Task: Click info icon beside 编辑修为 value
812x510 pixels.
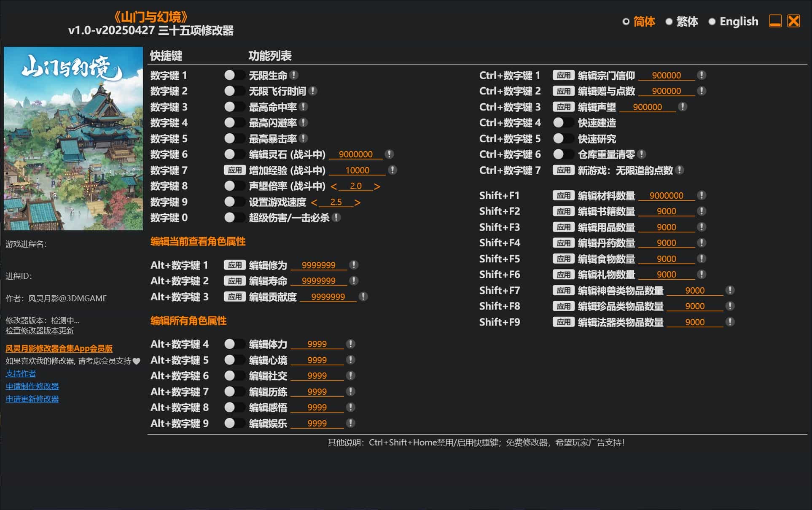Action: (x=354, y=265)
